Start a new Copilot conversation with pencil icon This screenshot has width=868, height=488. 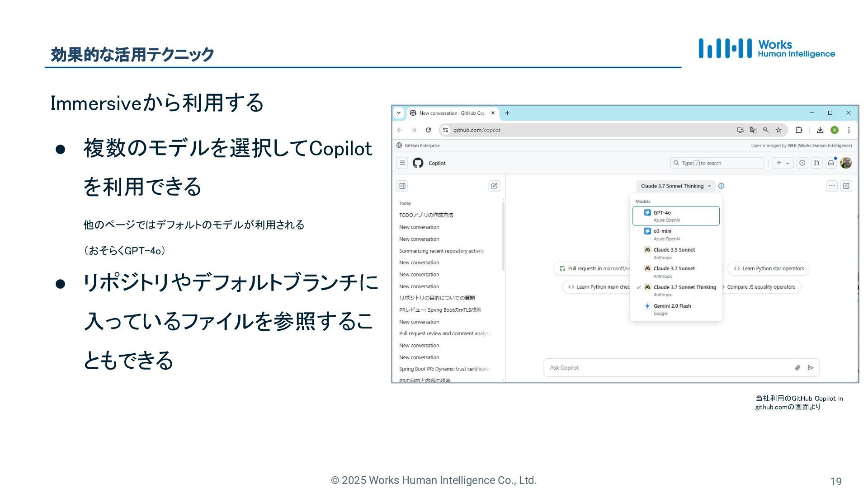click(x=494, y=186)
